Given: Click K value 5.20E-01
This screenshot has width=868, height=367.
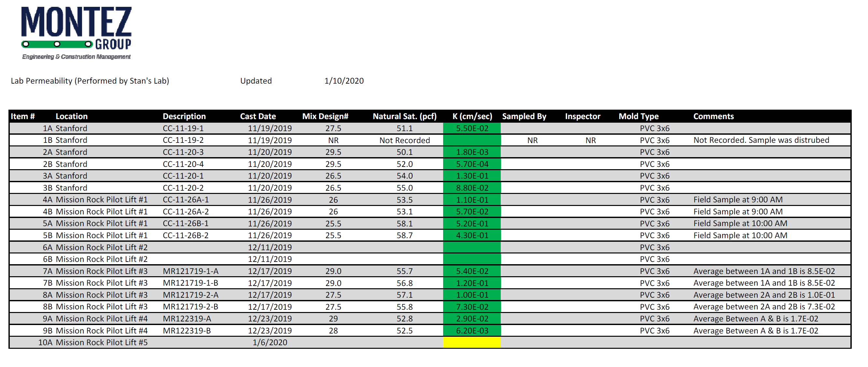Looking at the screenshot, I should (472, 224).
